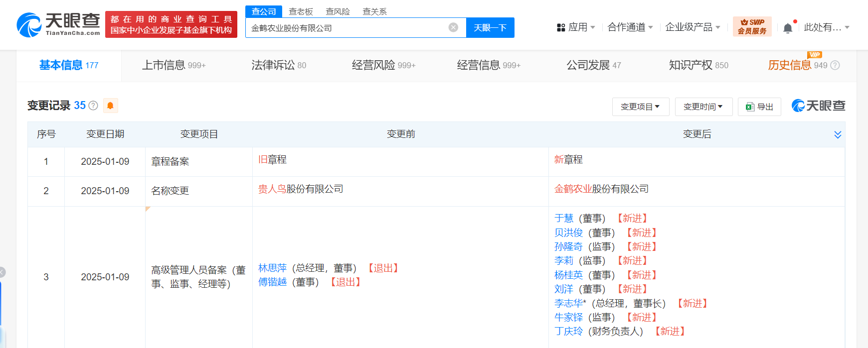This screenshot has width=868, height=348.
Task: Select the 上市信息 tab
Action: (174, 65)
